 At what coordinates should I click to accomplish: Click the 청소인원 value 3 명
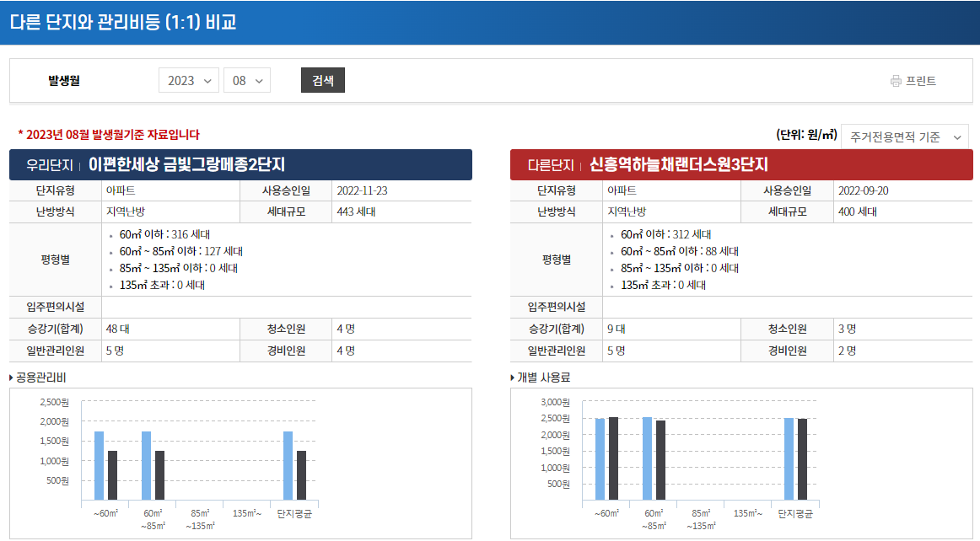click(x=847, y=329)
